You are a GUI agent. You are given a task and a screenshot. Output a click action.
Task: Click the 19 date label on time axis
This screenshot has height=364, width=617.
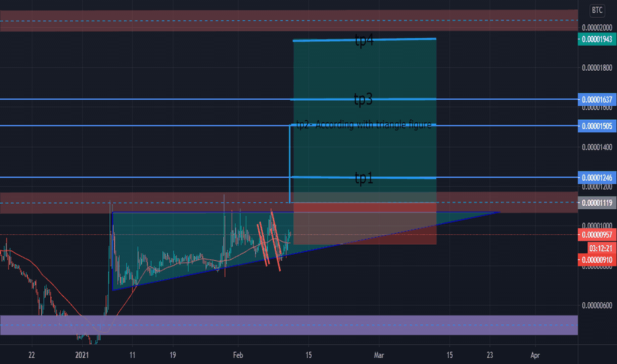click(x=172, y=355)
